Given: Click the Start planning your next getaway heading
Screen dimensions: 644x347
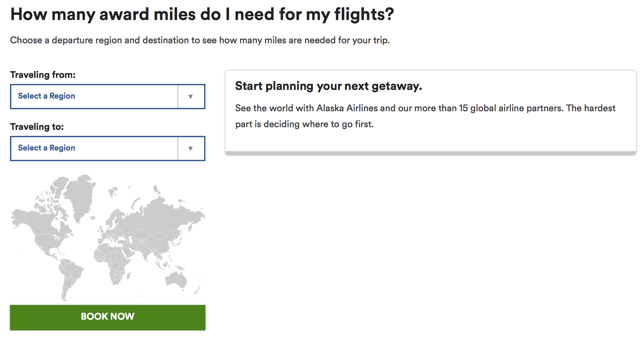Looking at the screenshot, I should (329, 86).
